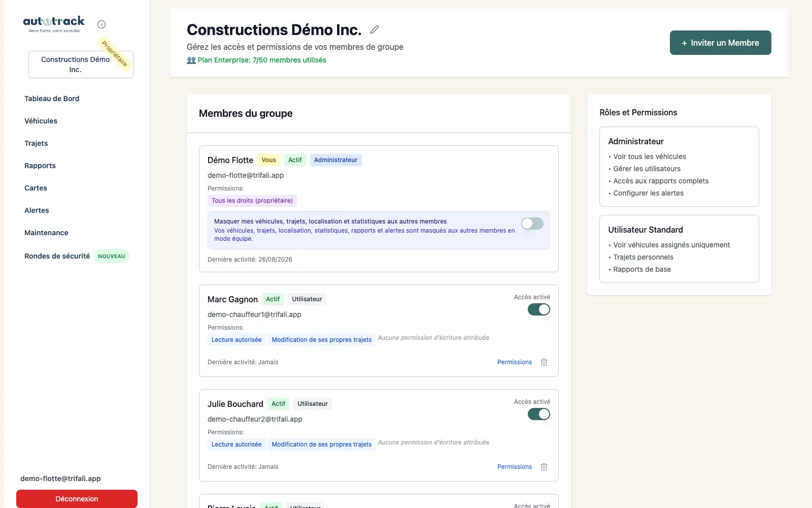The height and width of the screenshot is (508, 812).
Task: Click the Vous badge on Démo Flotte
Action: pos(268,160)
